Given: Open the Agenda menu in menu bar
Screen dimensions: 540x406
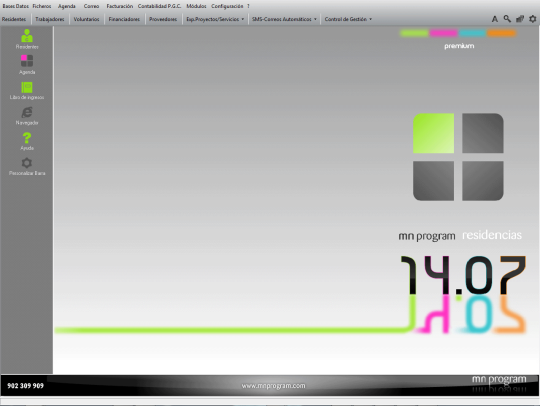Looking at the screenshot, I should (x=66, y=6).
